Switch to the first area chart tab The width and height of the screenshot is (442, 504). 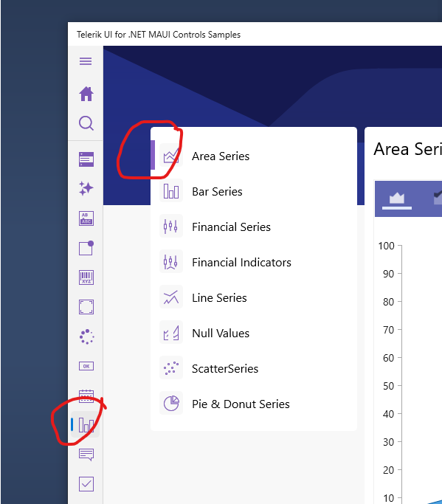pyautogui.click(x=397, y=199)
